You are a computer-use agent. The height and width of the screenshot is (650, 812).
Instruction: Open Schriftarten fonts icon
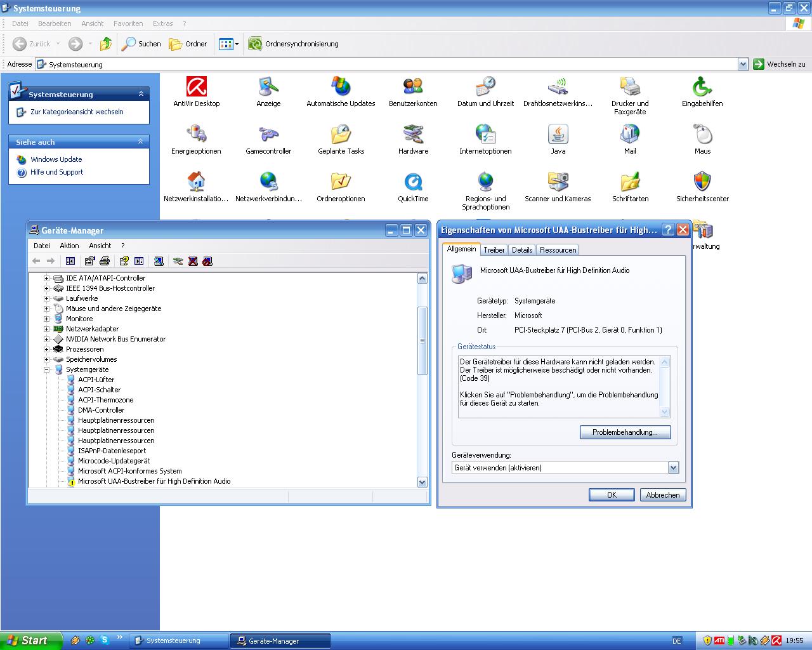coord(630,187)
